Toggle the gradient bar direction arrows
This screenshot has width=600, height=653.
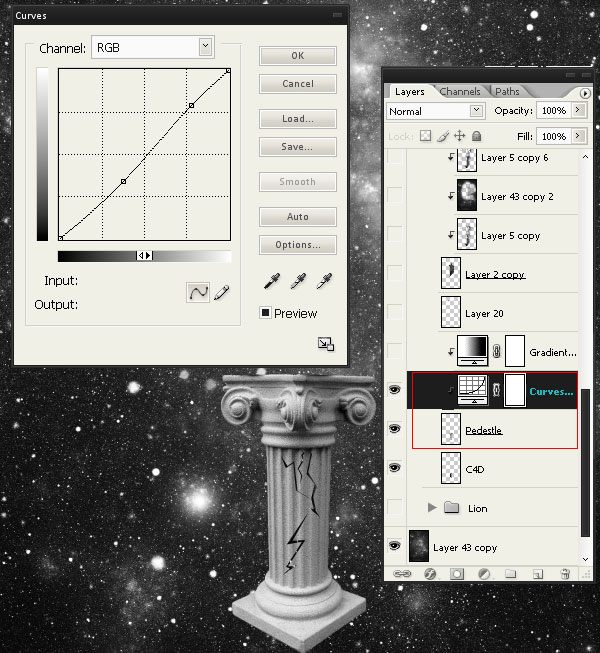point(144,255)
